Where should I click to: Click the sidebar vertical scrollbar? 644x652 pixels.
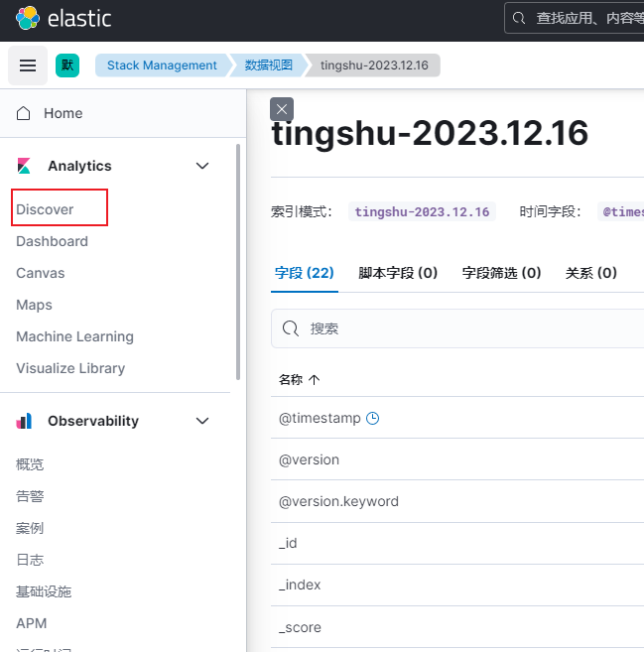238,262
